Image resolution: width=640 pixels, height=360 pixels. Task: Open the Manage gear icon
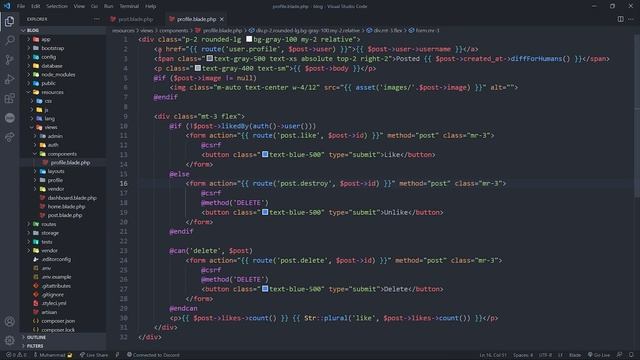point(9,340)
